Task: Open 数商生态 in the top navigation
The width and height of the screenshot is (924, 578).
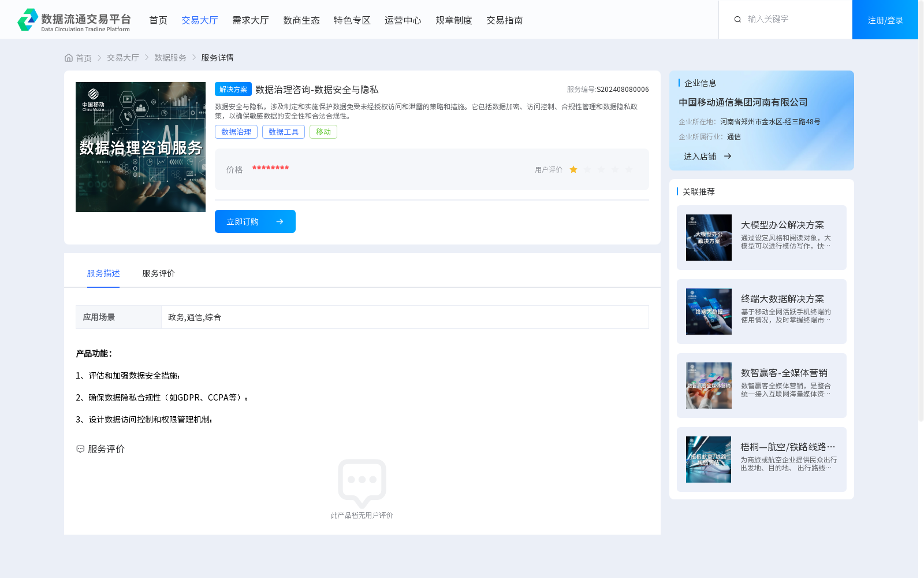Action: [x=301, y=20]
